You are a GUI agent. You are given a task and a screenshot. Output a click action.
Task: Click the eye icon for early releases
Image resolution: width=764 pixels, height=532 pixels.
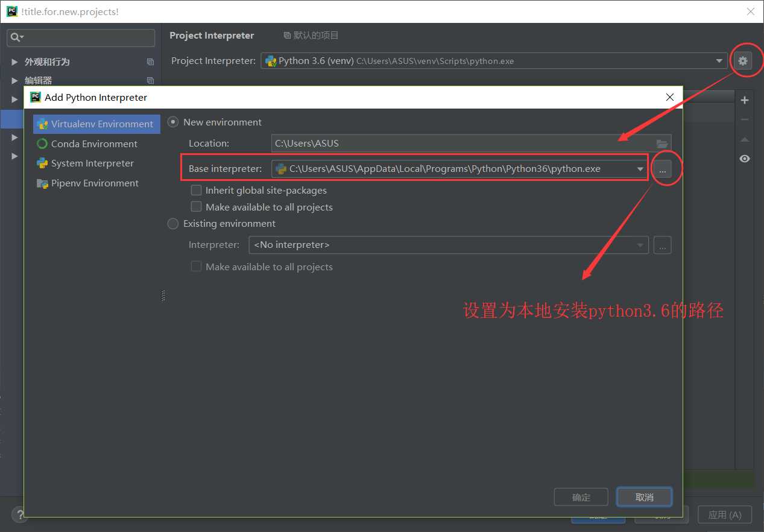click(x=745, y=159)
